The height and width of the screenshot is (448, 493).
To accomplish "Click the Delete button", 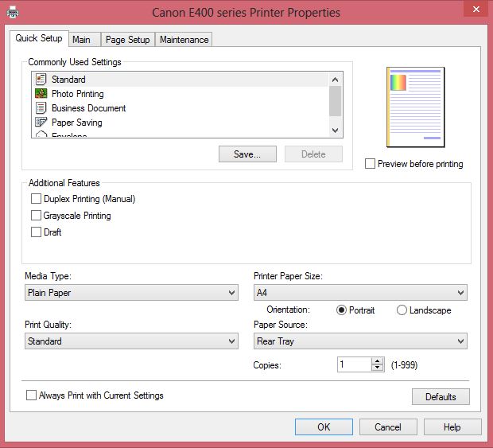I will pos(313,154).
